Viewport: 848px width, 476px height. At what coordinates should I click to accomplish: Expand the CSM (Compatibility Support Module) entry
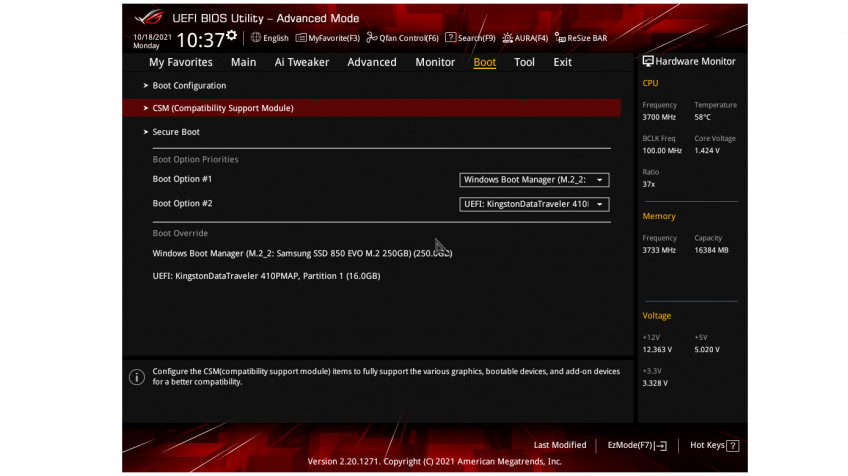[223, 108]
